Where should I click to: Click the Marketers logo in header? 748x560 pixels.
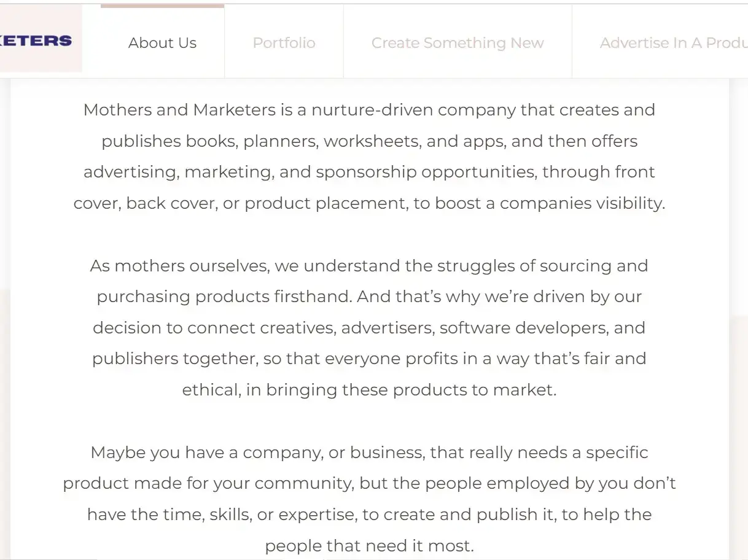(x=36, y=41)
